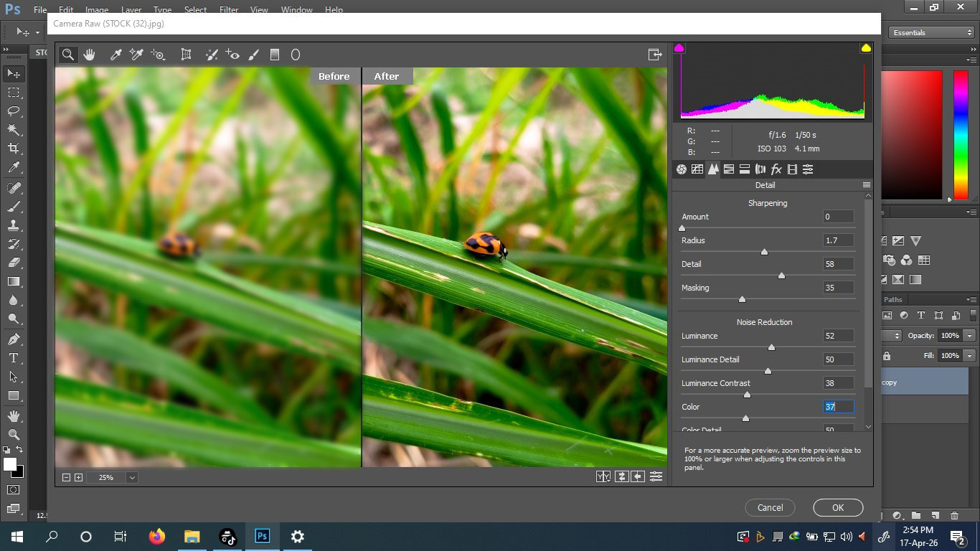980x551 pixels.
Task: Select the Spot Removal tool
Action: click(211, 55)
